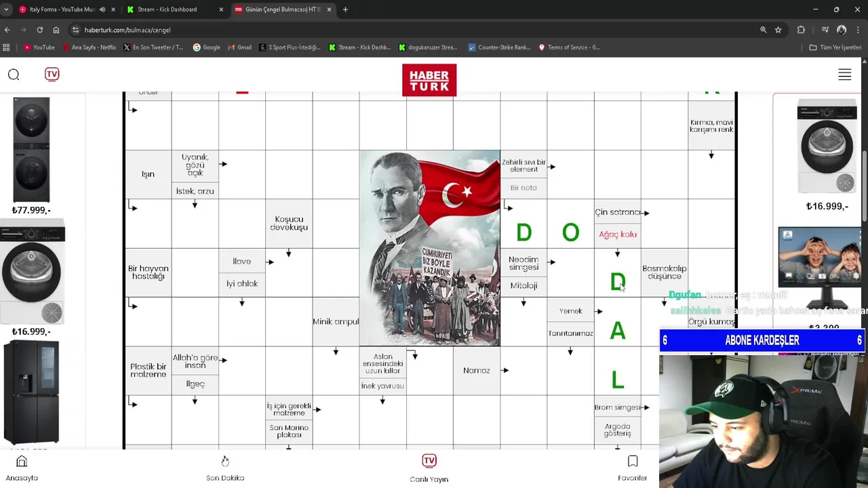The image size is (868, 488).
Task: Mute the Italy Forma YouTube Music tab
Action: pos(102,9)
